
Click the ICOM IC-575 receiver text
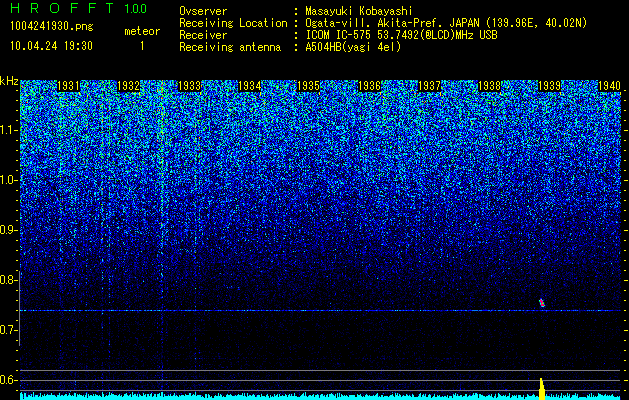pyautogui.click(x=402, y=35)
